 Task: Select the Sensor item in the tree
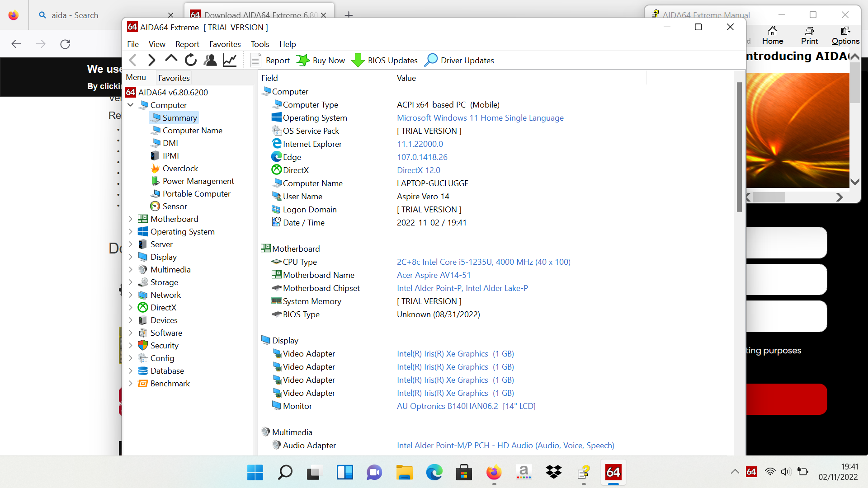168,206
